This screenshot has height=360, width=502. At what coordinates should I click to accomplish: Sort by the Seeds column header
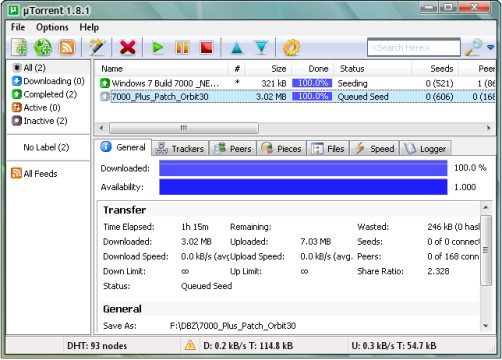(x=435, y=69)
